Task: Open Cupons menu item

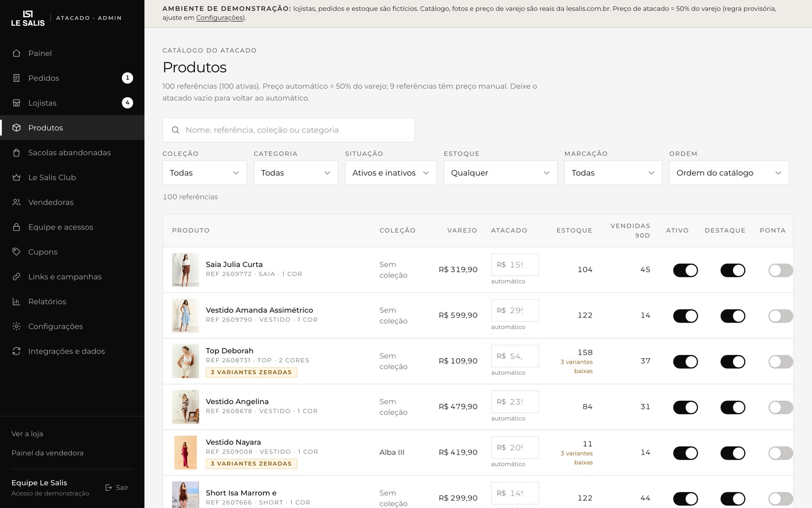Action: point(72,252)
